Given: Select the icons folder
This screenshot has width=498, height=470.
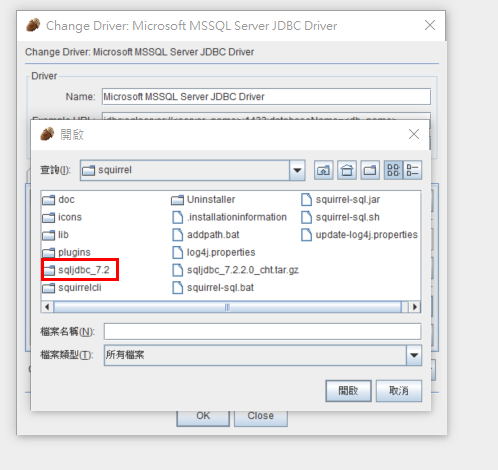Looking at the screenshot, I should [x=62, y=217].
